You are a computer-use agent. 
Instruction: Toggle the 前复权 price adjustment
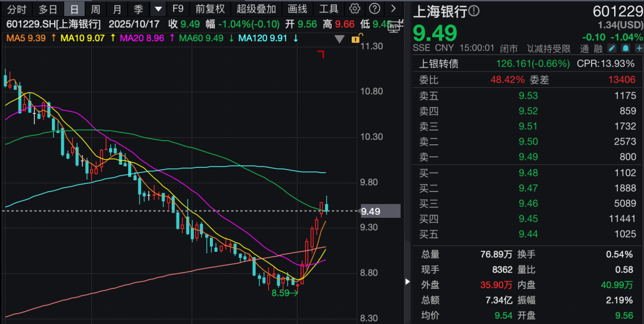pyautogui.click(x=210, y=9)
